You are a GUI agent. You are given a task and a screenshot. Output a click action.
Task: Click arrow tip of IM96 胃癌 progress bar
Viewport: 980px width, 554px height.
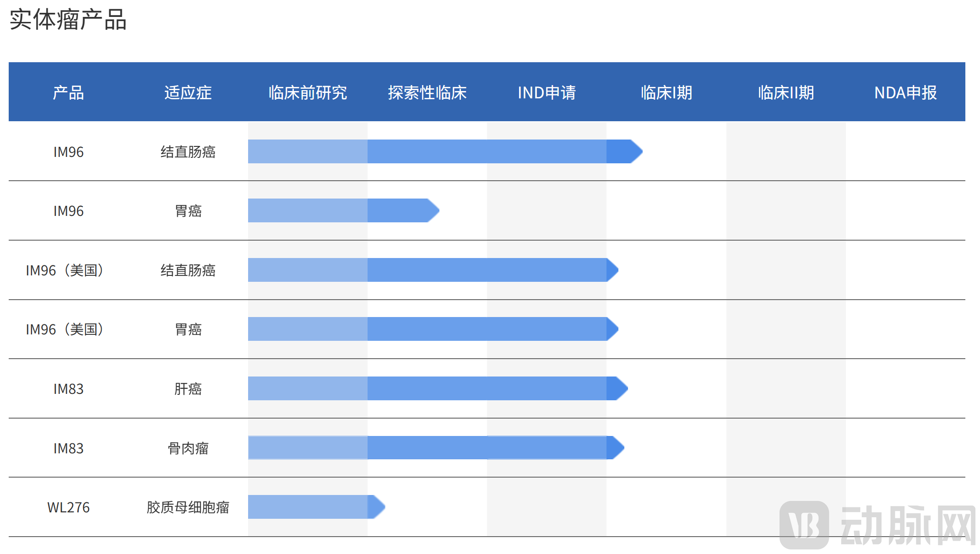(432, 210)
